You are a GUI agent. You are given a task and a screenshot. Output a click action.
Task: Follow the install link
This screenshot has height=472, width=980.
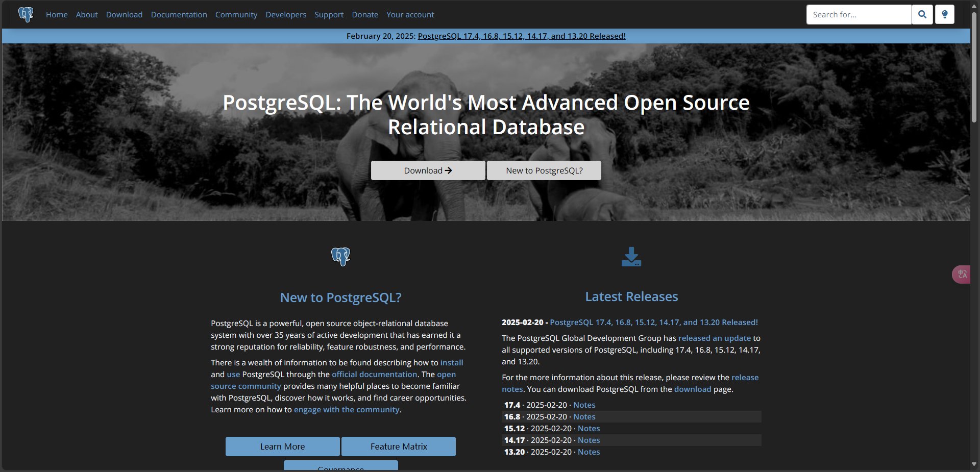(452, 363)
